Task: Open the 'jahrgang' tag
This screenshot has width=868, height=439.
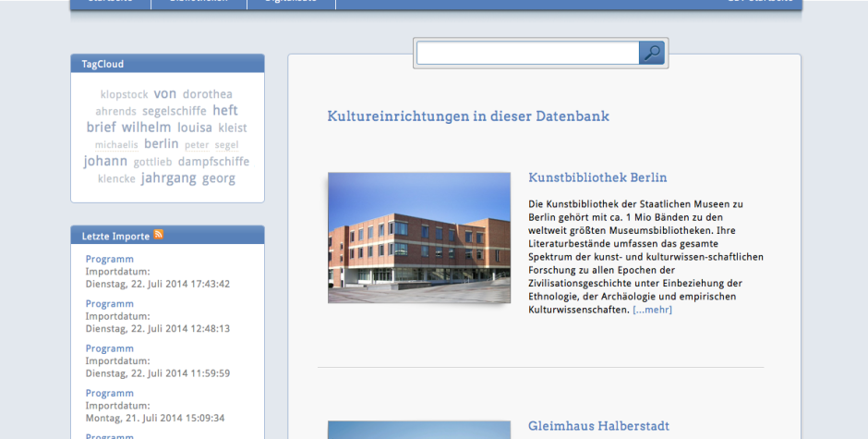Action: [x=169, y=178]
